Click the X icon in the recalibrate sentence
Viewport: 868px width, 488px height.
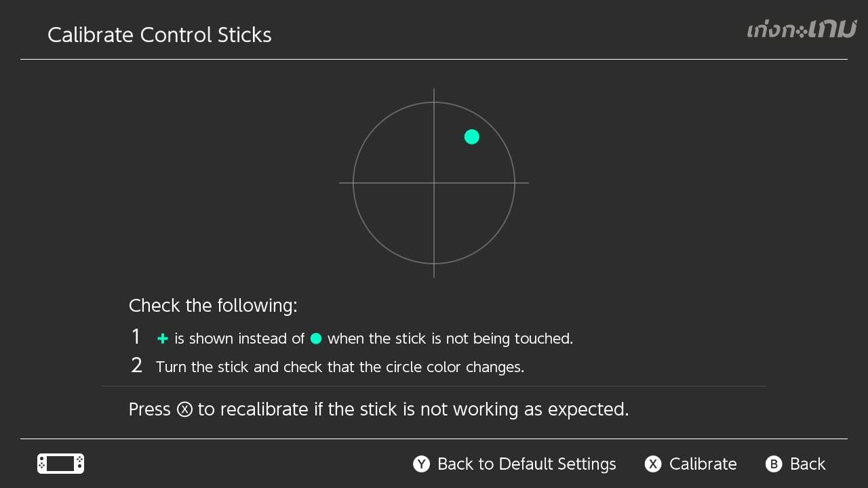coord(184,409)
